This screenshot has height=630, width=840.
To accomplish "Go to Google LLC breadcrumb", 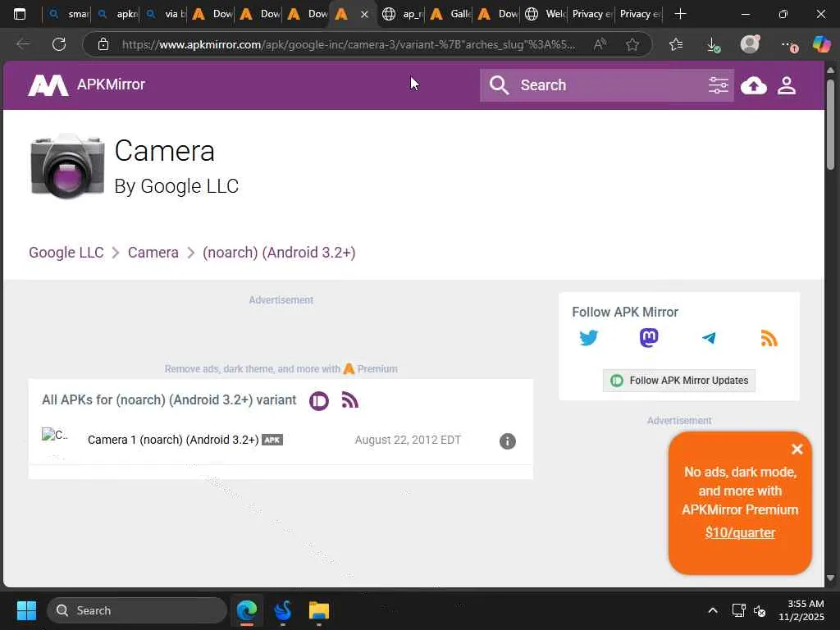I will pyautogui.click(x=66, y=253).
